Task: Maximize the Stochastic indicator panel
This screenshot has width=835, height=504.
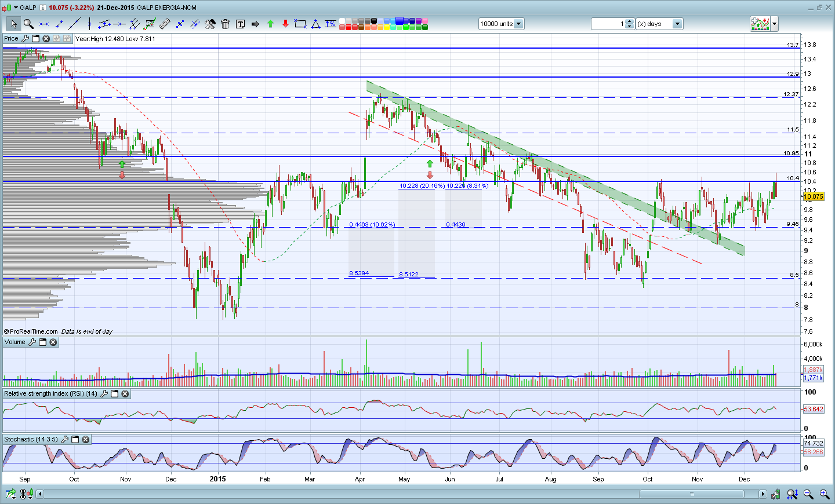Action: (75, 440)
